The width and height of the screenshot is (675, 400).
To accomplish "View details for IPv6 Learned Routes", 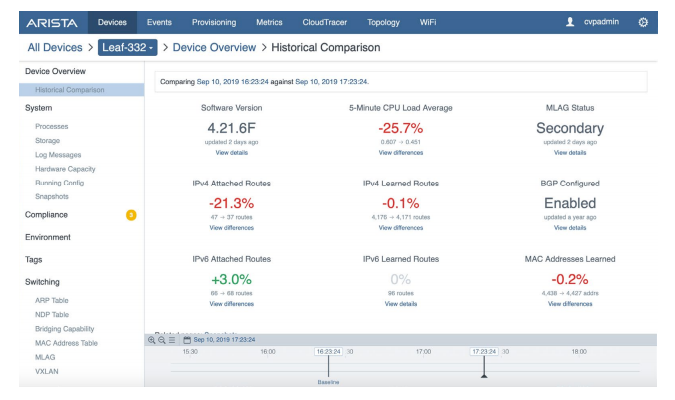I will (401, 304).
